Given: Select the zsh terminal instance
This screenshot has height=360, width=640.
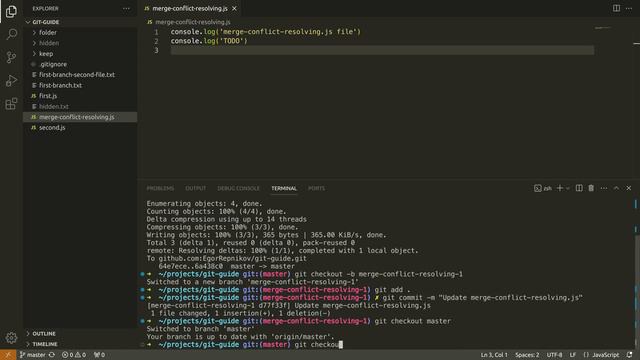Looking at the screenshot, I should point(543,188).
